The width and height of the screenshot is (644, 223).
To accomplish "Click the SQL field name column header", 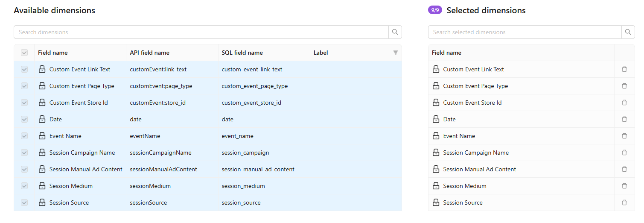I will (242, 53).
